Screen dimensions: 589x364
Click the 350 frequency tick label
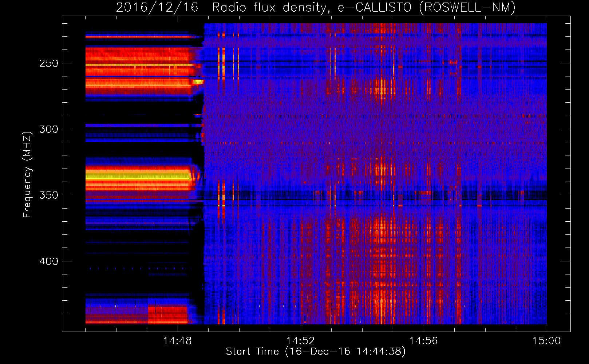click(49, 195)
